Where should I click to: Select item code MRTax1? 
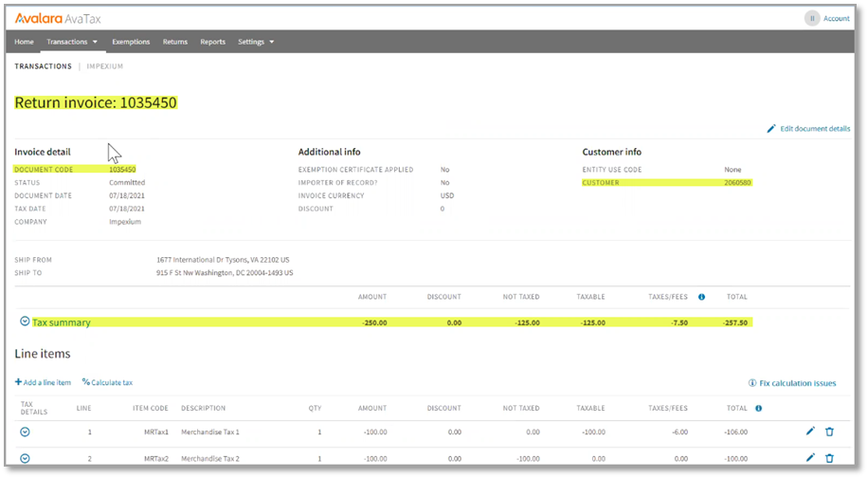coord(156,432)
